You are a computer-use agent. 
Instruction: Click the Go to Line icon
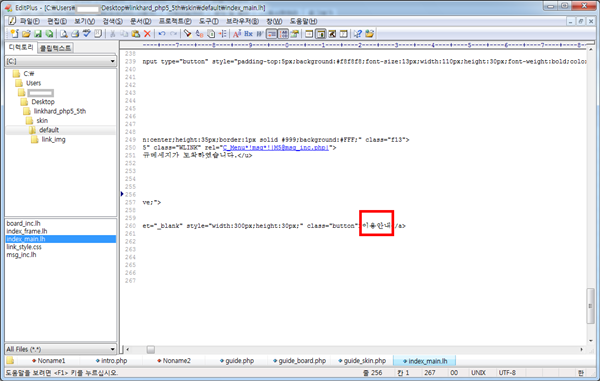coord(222,34)
